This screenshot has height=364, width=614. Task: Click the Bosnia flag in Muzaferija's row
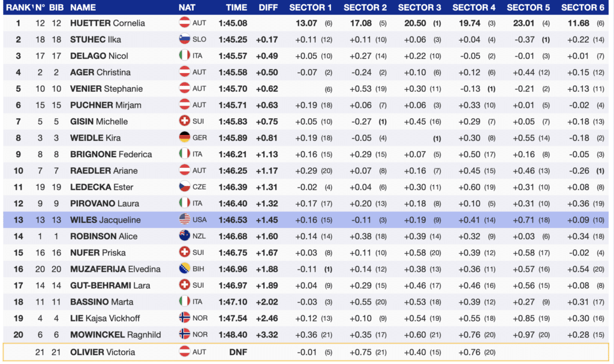tap(185, 269)
